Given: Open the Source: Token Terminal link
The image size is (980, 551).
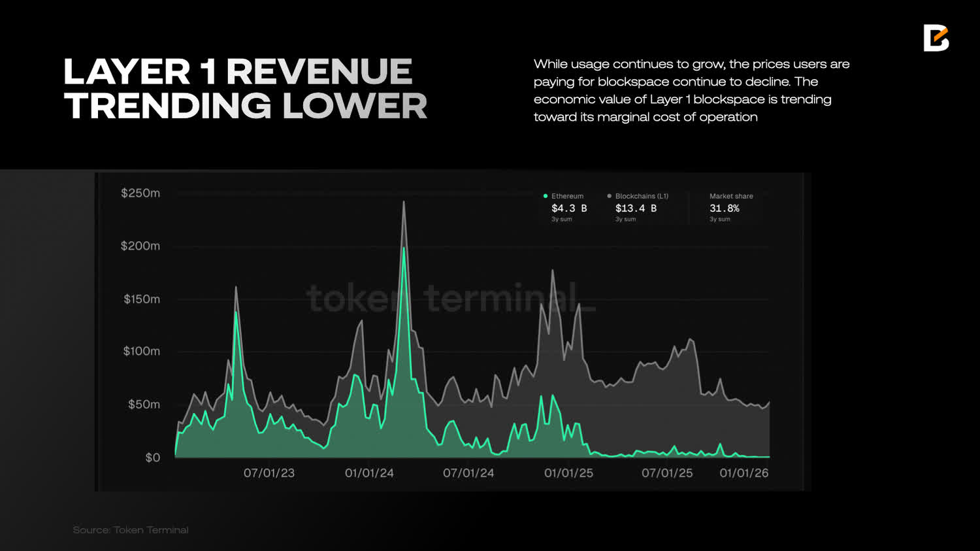Looking at the screenshot, I should point(131,530).
